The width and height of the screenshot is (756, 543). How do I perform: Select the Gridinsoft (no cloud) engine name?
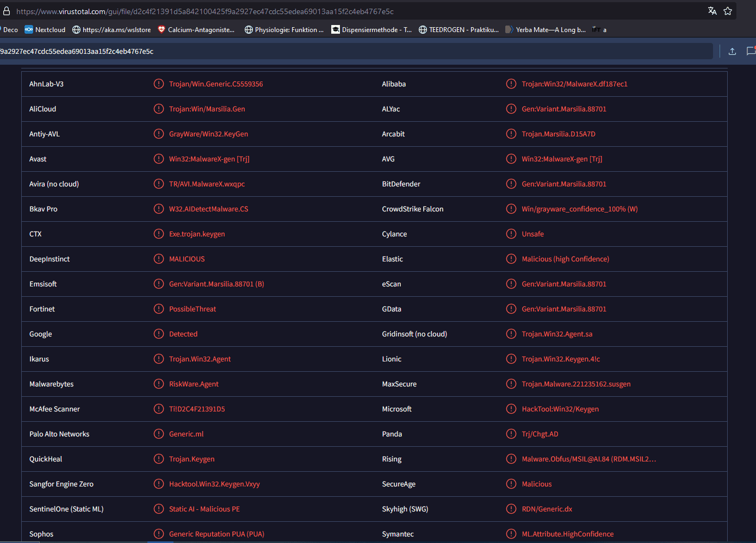tap(414, 334)
